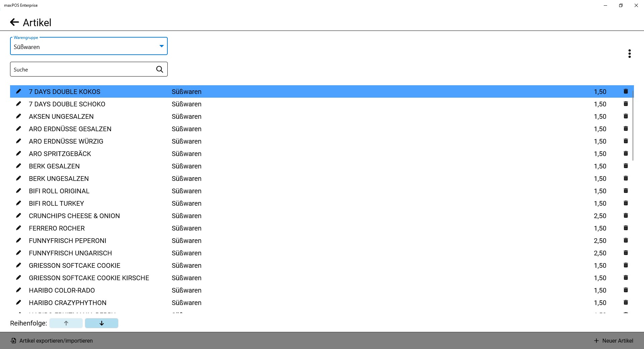
Task: Select the FERRERO ROCHER row name
Action: click(57, 228)
